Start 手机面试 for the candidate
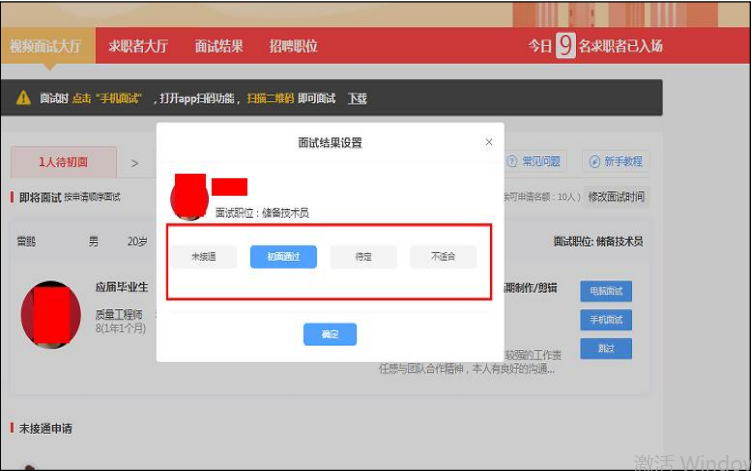 pos(606,320)
